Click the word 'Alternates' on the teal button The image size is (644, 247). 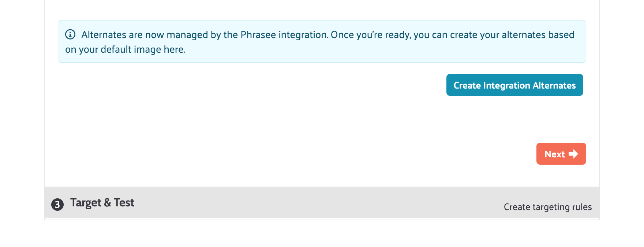click(x=554, y=85)
